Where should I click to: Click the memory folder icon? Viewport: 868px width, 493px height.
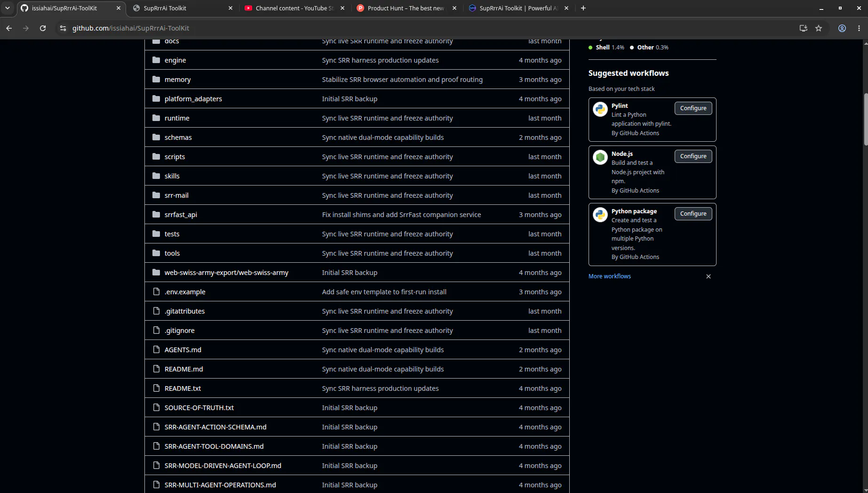[x=156, y=80]
